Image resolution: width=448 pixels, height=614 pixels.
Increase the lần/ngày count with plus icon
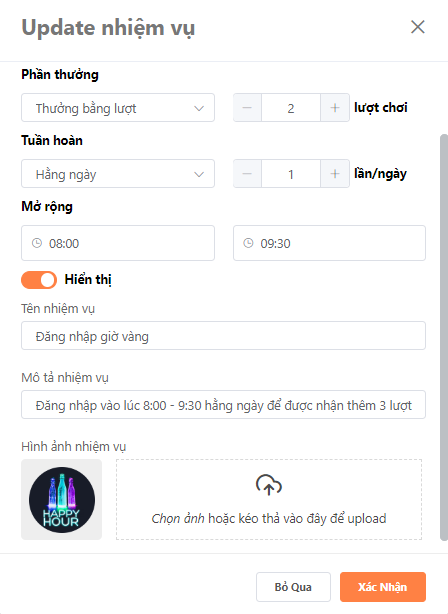[x=335, y=174]
